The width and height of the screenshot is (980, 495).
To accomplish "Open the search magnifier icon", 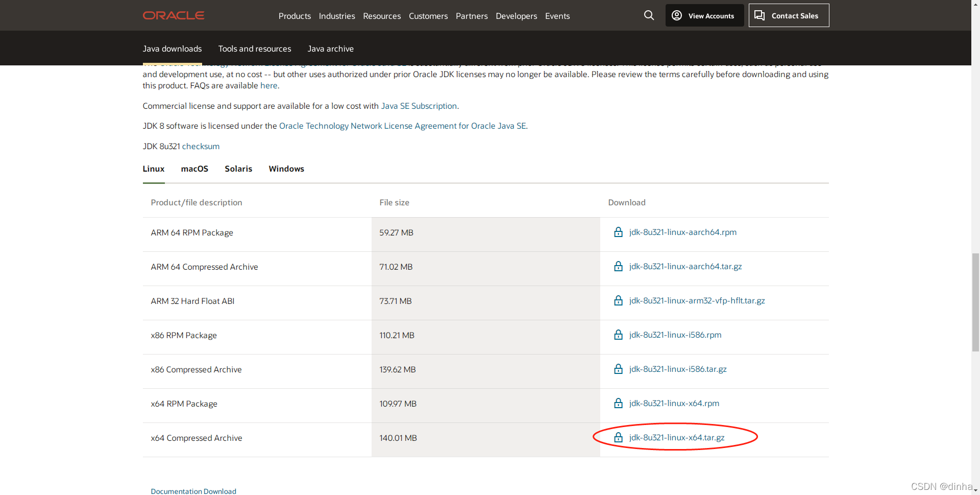I will 649,15.
